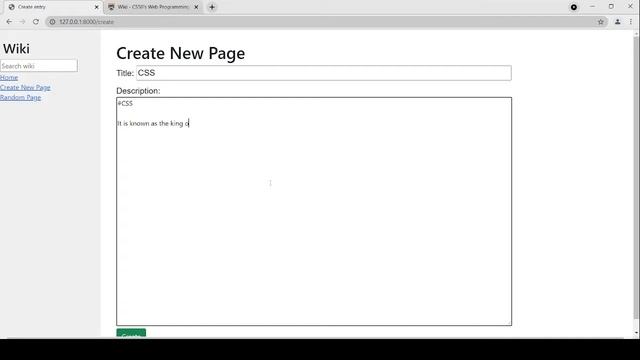This screenshot has width=640, height=360.
Task: Click the '#CSS' line in description
Action: (125, 104)
